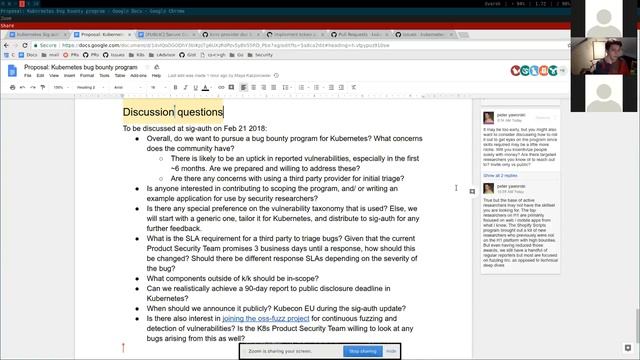This screenshot has height=360, width=640.
Task: Open the Insert menu
Action: (69, 76)
